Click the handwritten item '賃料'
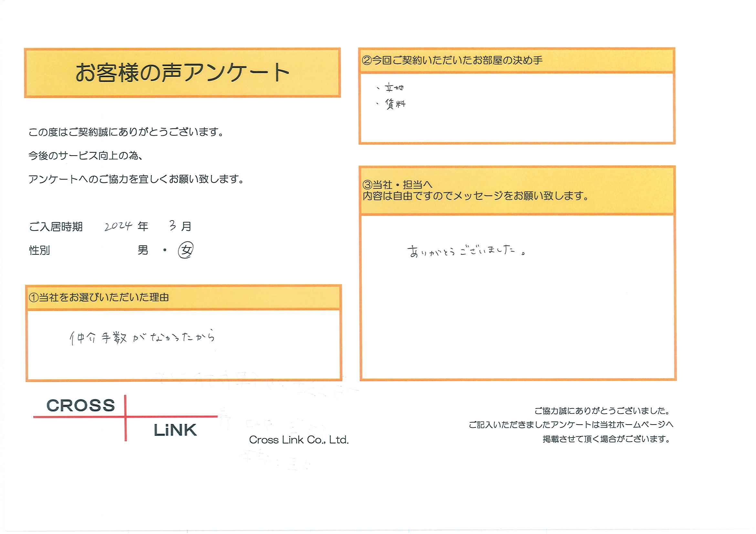The image size is (756, 534). [x=395, y=104]
